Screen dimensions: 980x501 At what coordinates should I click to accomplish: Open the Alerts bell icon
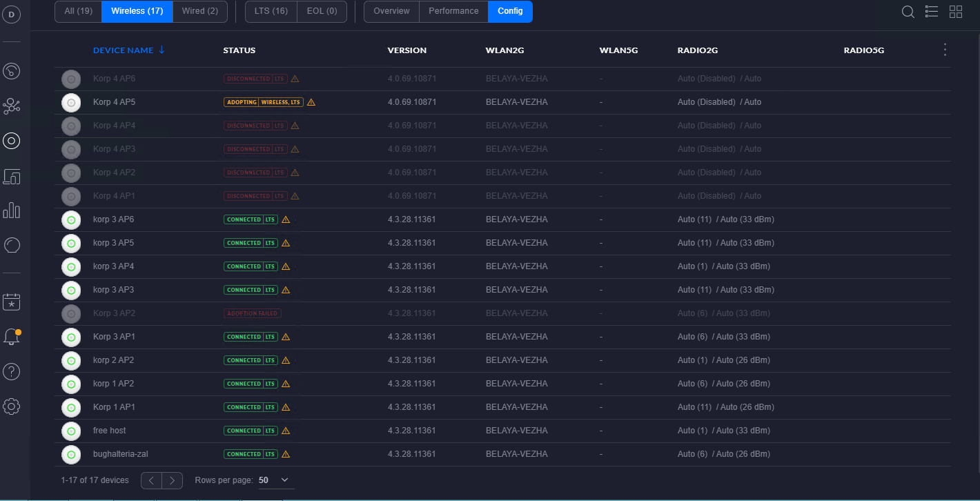point(12,337)
